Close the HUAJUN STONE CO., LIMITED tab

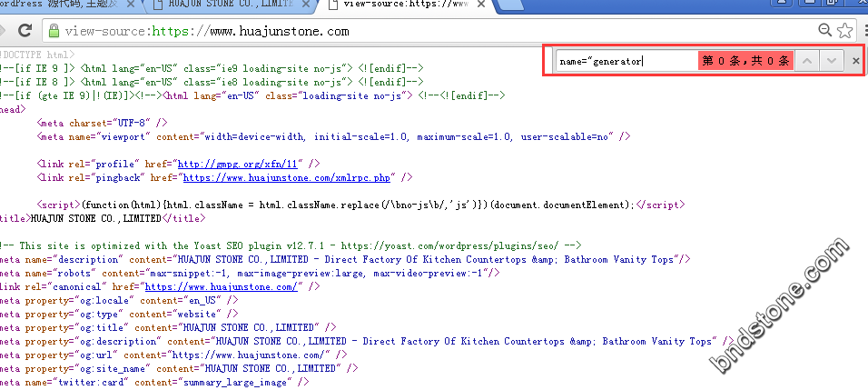coord(306,4)
